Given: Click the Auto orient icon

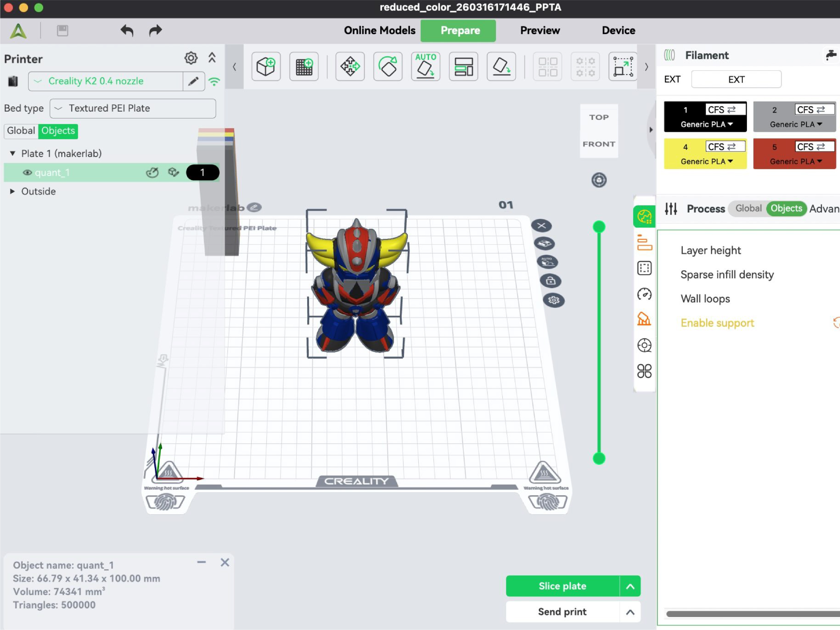Looking at the screenshot, I should (425, 67).
